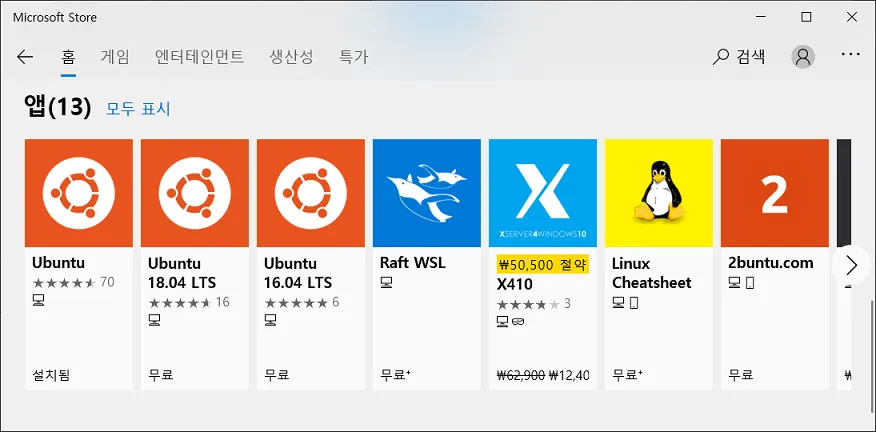Click 무료 price under 2buntu.com
Screen dimensions: 876x432
click(x=741, y=374)
